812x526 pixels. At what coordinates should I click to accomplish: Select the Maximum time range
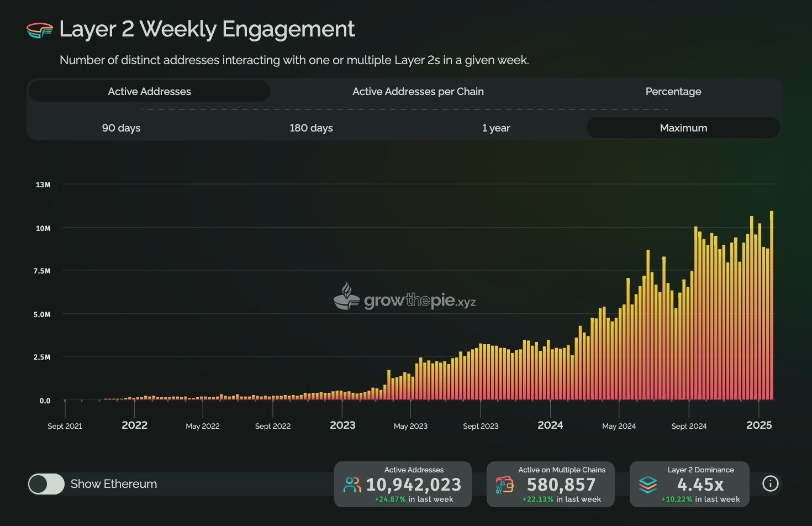click(683, 128)
